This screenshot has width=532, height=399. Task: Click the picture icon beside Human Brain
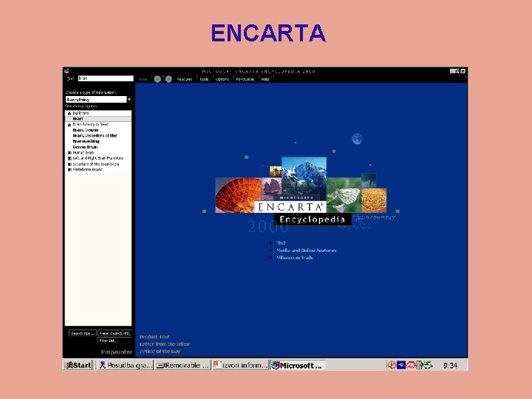coord(69,153)
